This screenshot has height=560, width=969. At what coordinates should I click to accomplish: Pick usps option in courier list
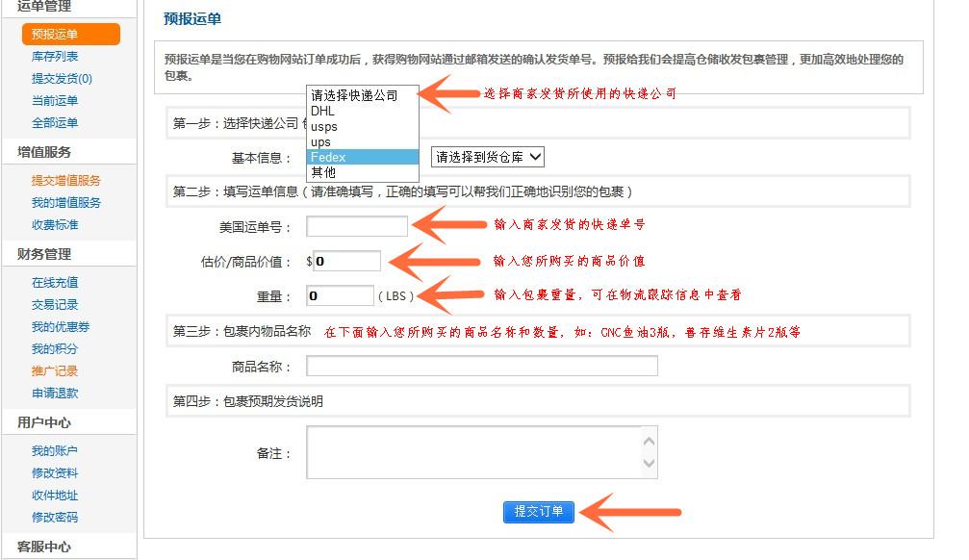(x=362, y=126)
